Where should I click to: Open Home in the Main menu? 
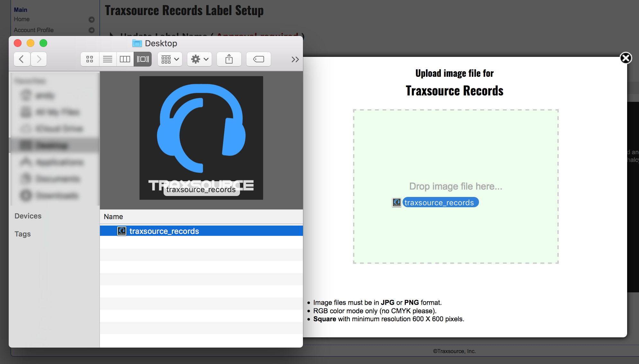tap(22, 19)
